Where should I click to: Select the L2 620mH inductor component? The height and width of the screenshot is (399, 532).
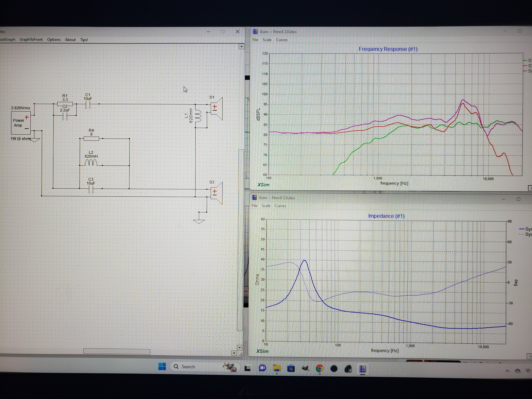(x=91, y=163)
